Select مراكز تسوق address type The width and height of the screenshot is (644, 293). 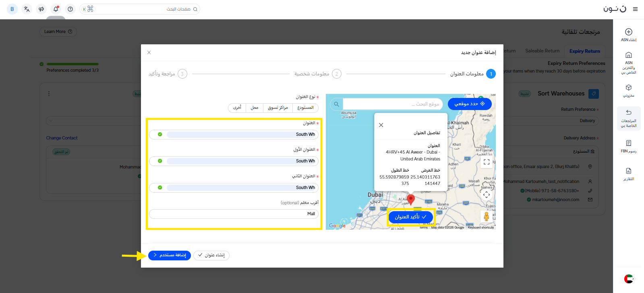pyautogui.click(x=277, y=108)
